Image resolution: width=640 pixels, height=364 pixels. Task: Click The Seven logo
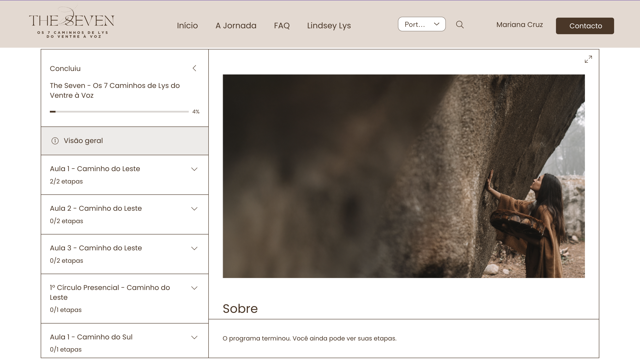click(72, 22)
